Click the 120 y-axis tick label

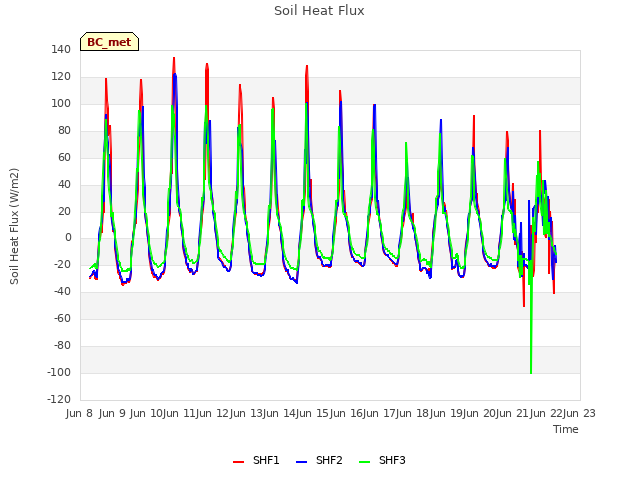point(61,77)
